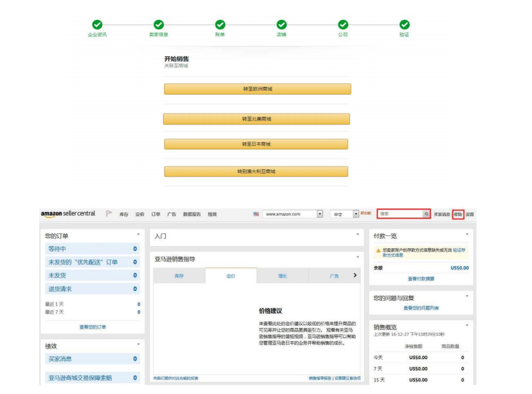Click the flag icon beside the logo

pyautogui.click(x=109, y=213)
